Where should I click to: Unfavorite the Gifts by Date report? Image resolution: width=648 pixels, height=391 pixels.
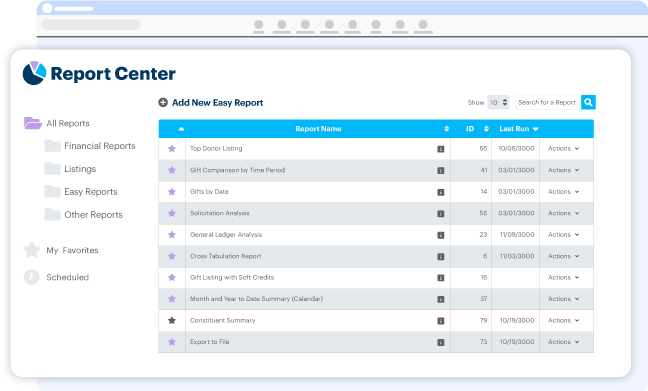coord(172,191)
